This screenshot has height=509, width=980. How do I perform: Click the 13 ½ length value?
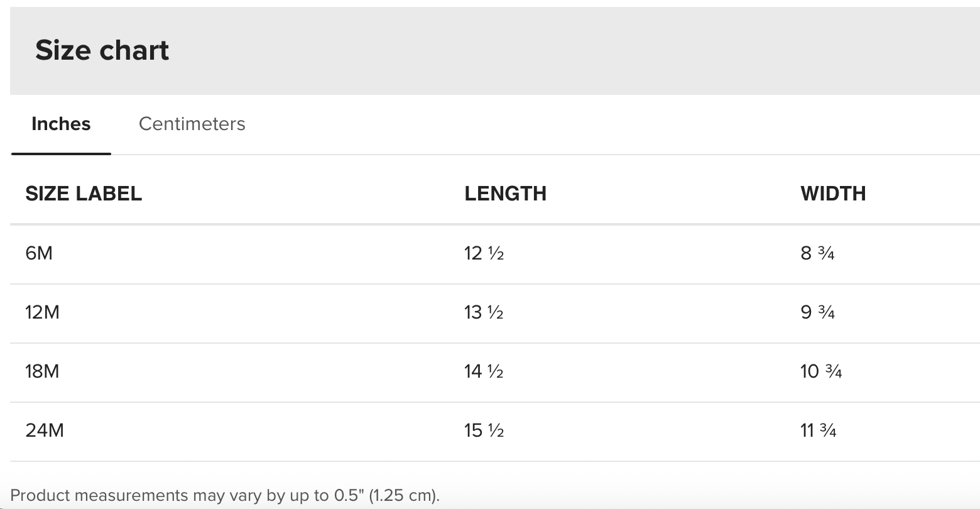pos(484,312)
